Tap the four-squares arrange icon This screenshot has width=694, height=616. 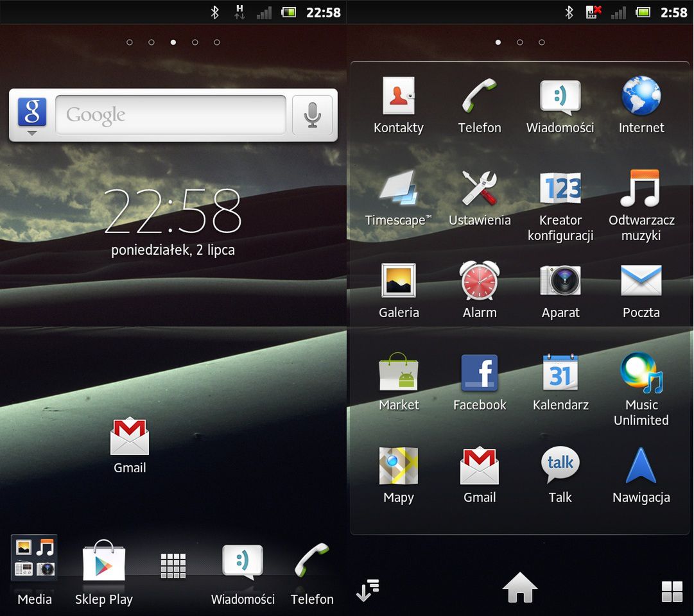[672, 591]
